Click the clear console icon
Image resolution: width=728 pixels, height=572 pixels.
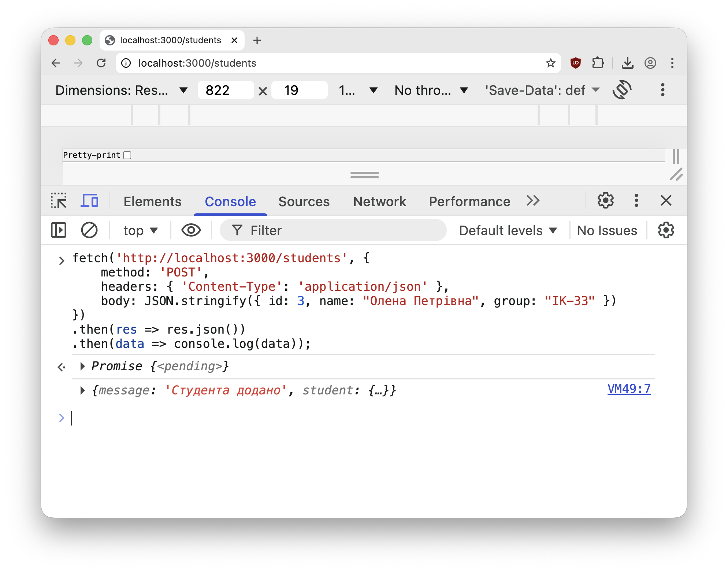pyautogui.click(x=89, y=230)
